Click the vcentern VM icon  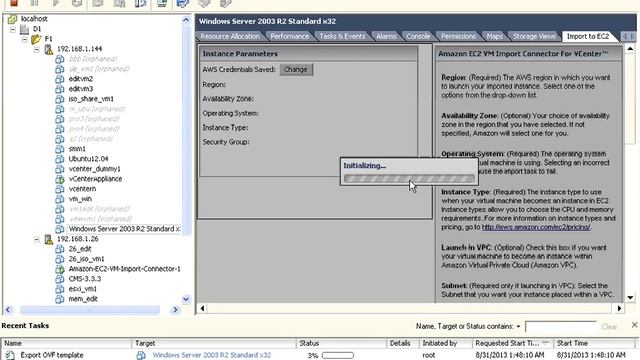[60, 189]
